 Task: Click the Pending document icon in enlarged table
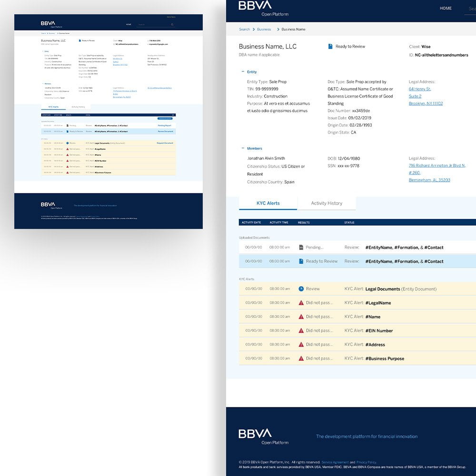click(x=301, y=248)
